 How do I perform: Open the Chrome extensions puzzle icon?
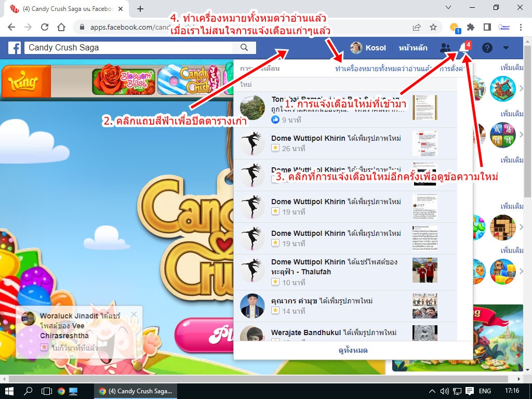point(471,27)
